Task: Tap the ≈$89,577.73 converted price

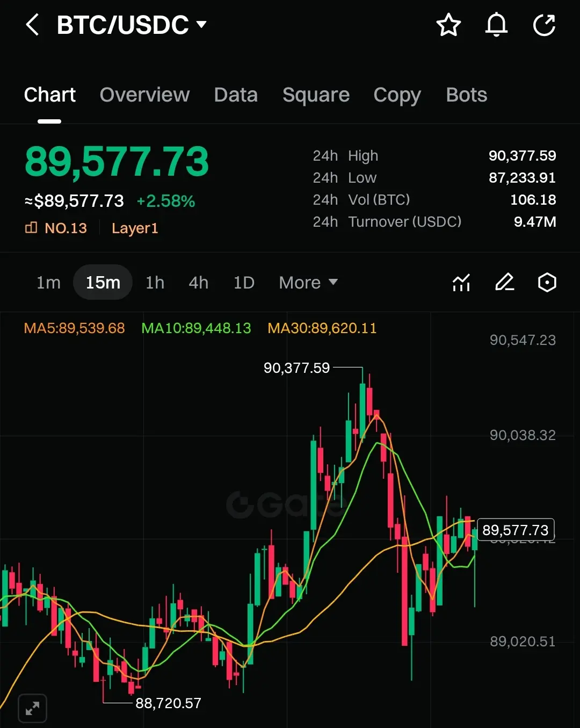Action: 74,201
